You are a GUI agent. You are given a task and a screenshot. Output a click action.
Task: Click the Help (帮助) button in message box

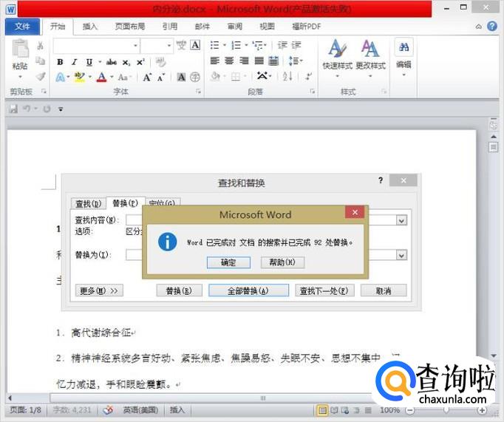click(x=282, y=262)
